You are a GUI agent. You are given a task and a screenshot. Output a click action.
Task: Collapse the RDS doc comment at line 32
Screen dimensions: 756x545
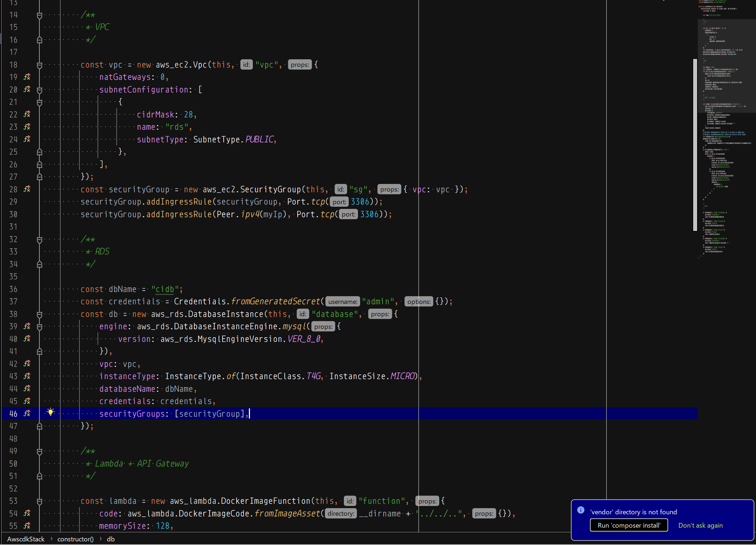(x=40, y=240)
